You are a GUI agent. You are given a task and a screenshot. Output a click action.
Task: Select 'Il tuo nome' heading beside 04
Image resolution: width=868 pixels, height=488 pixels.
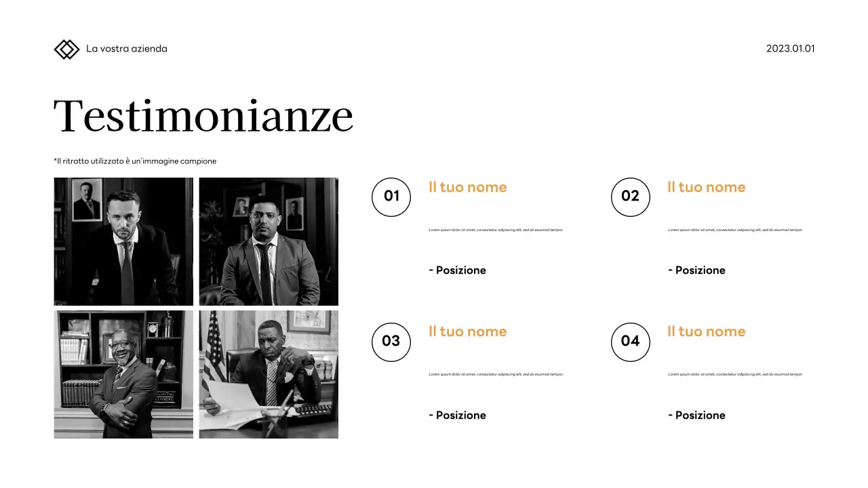pyautogui.click(x=706, y=331)
